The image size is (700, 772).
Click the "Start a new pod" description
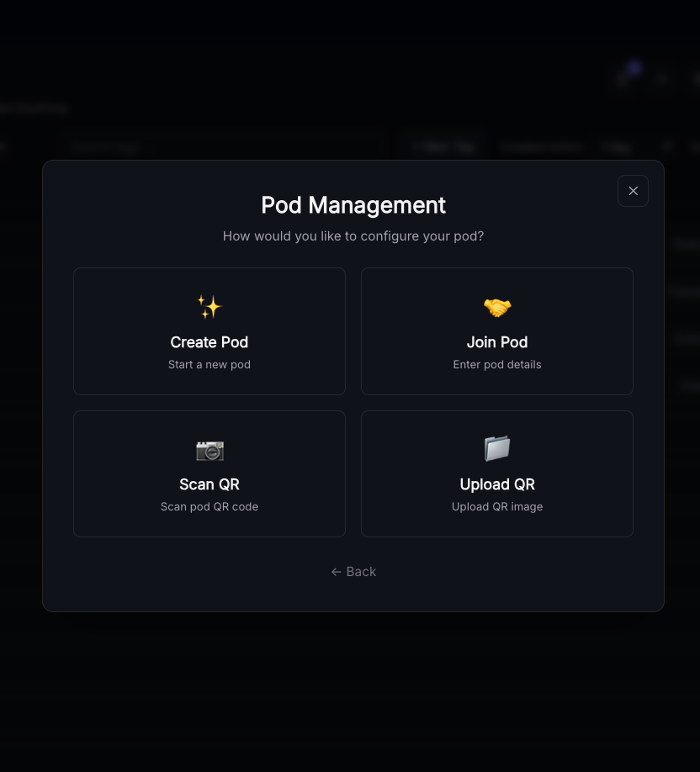click(209, 365)
